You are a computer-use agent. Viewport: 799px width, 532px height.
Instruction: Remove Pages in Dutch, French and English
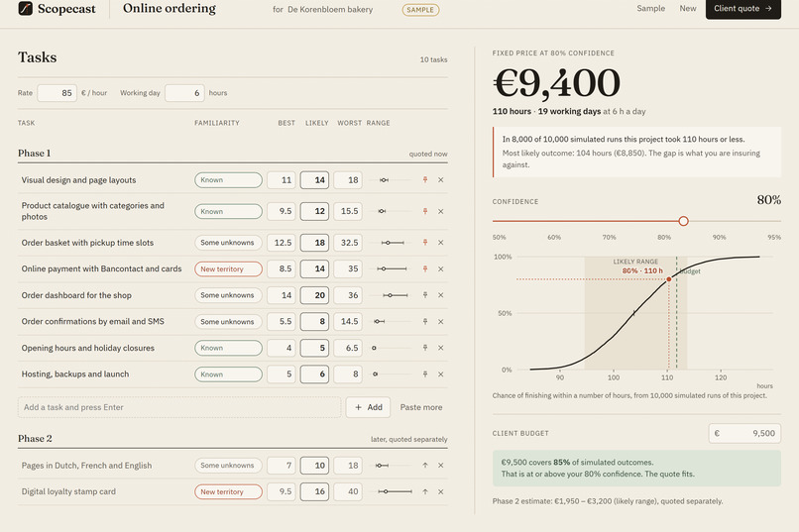pos(441,466)
